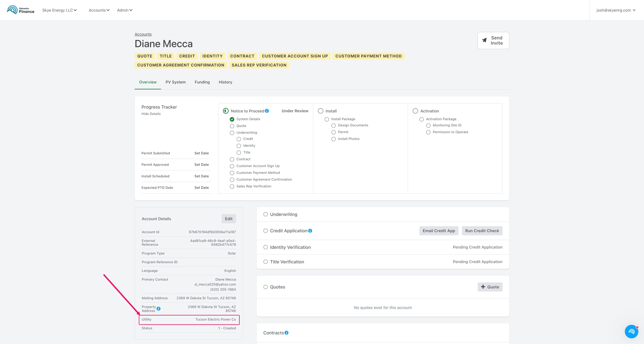The image size is (644, 344).
Task: Click the info icon next to Credit Application
Action: (x=310, y=231)
